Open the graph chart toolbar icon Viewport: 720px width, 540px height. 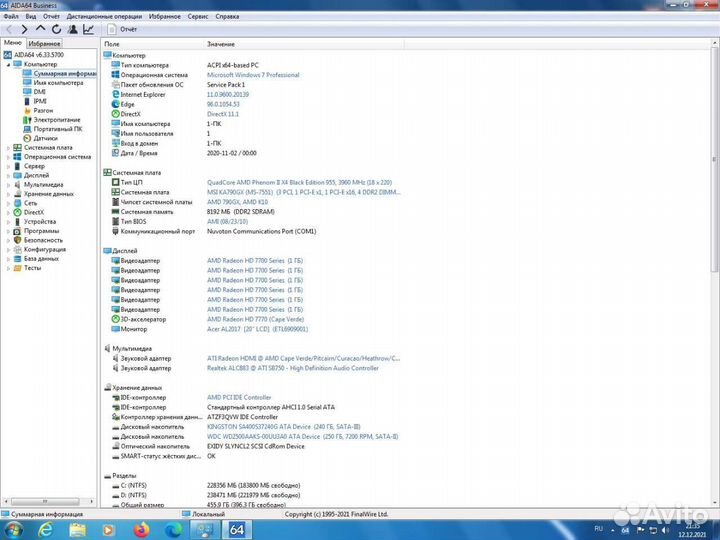click(88, 29)
